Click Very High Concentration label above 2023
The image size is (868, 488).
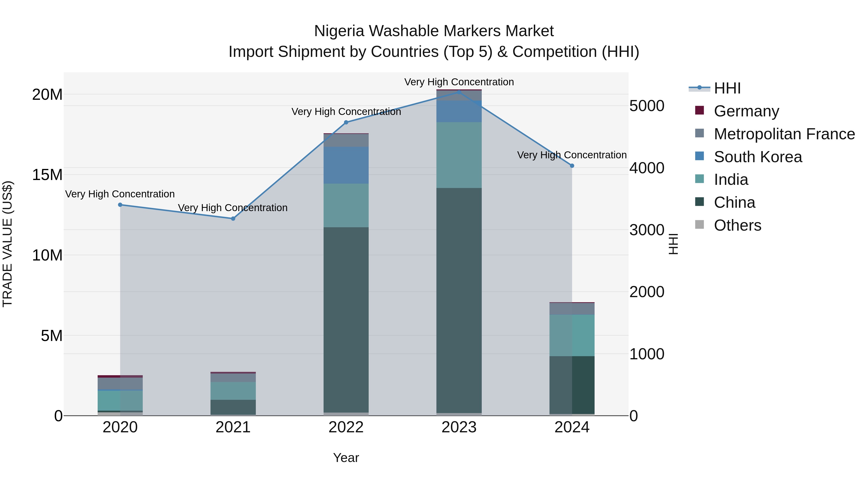[x=459, y=82]
